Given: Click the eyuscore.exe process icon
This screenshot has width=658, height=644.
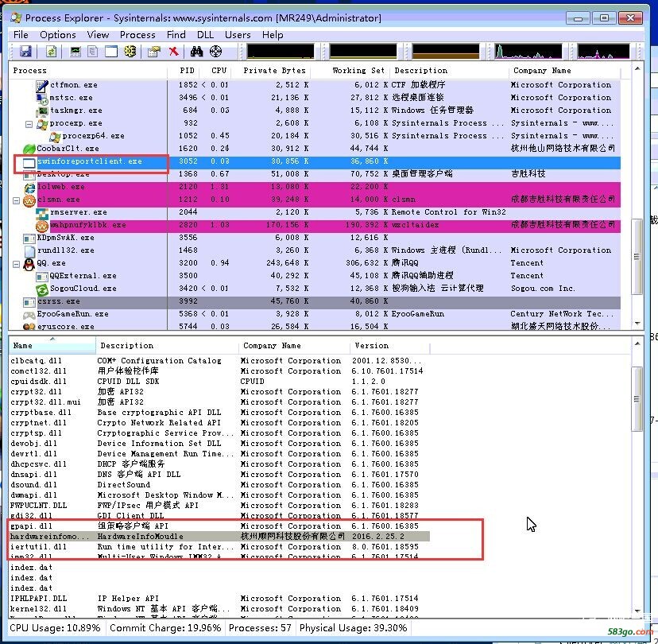Looking at the screenshot, I should [x=29, y=327].
